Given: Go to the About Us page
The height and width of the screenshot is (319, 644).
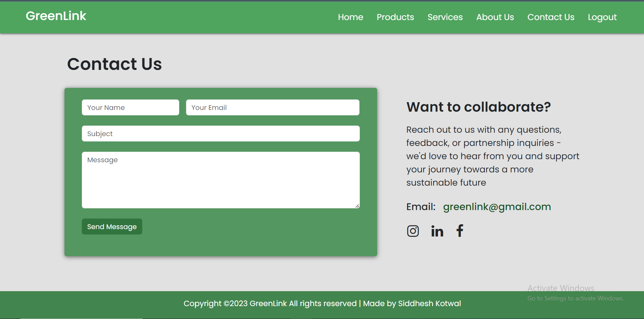Looking at the screenshot, I should pyautogui.click(x=495, y=17).
